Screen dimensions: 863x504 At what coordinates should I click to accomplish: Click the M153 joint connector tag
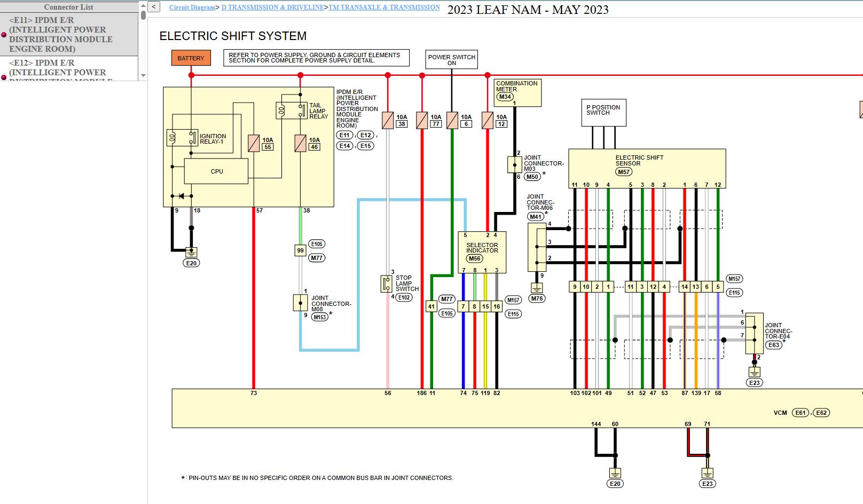319,317
